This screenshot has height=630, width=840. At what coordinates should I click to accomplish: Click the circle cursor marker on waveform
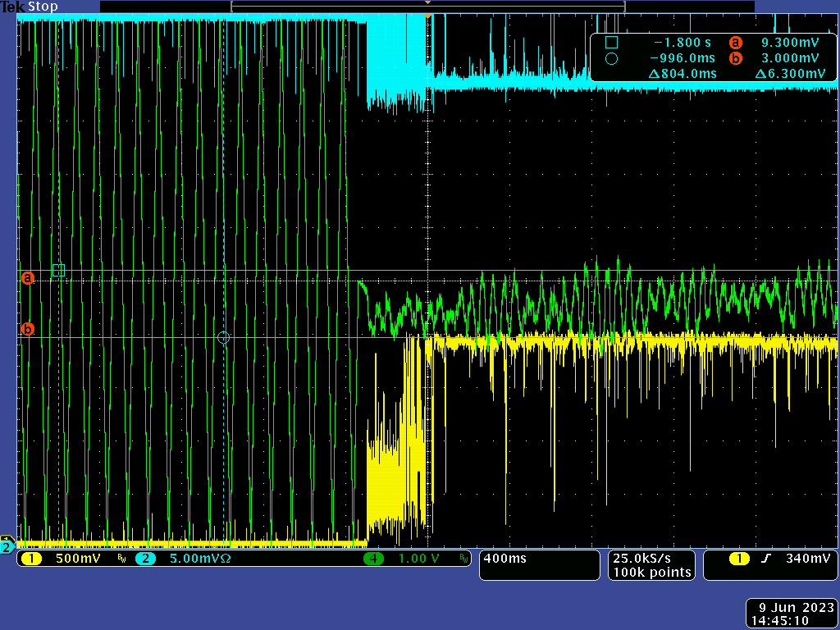click(x=223, y=337)
